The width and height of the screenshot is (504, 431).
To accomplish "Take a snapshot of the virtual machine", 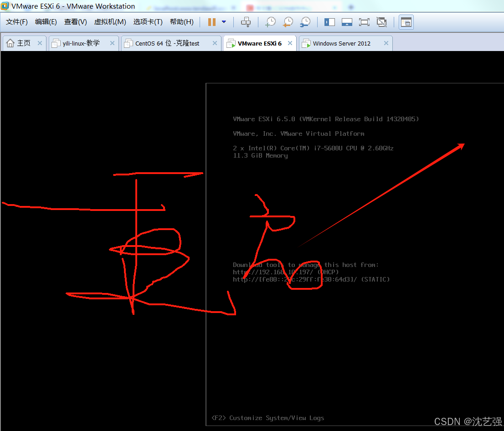I will pyautogui.click(x=271, y=22).
